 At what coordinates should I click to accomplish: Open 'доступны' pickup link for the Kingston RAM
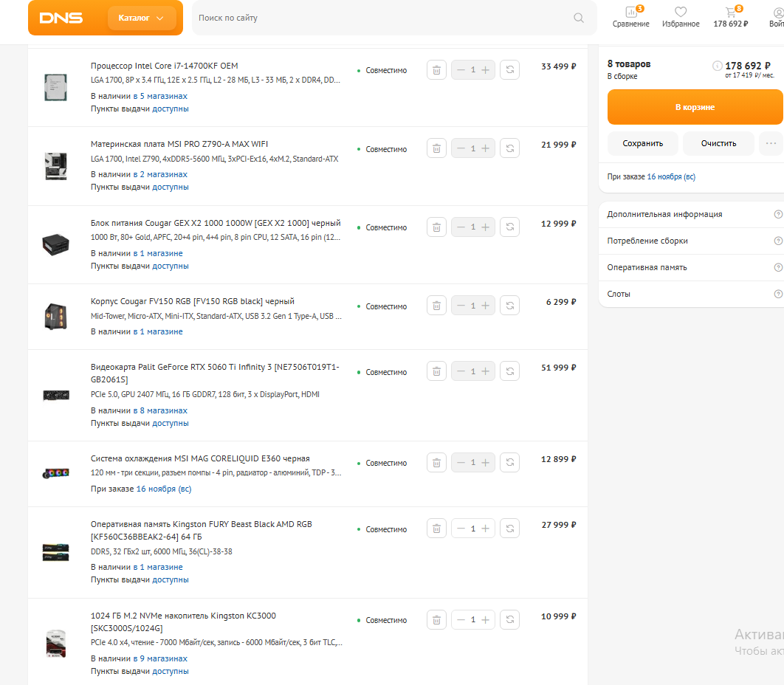pos(171,579)
